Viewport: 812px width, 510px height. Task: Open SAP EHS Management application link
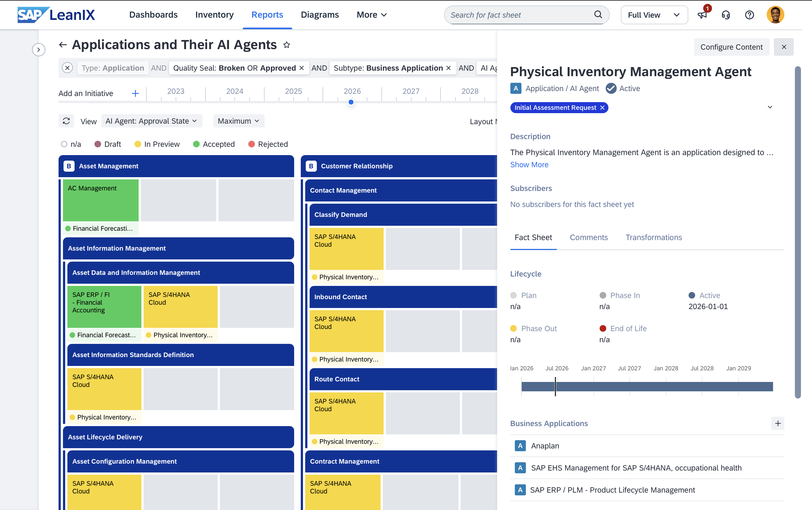click(x=636, y=468)
